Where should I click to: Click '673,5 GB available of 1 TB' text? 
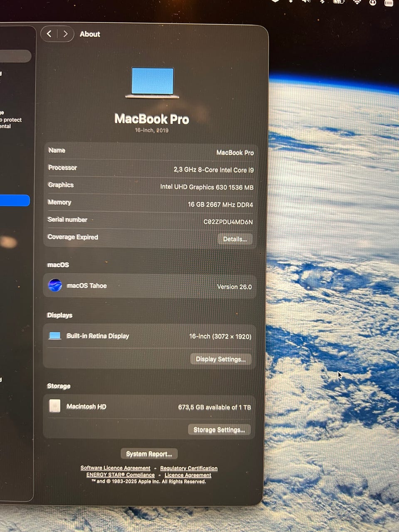[214, 407]
